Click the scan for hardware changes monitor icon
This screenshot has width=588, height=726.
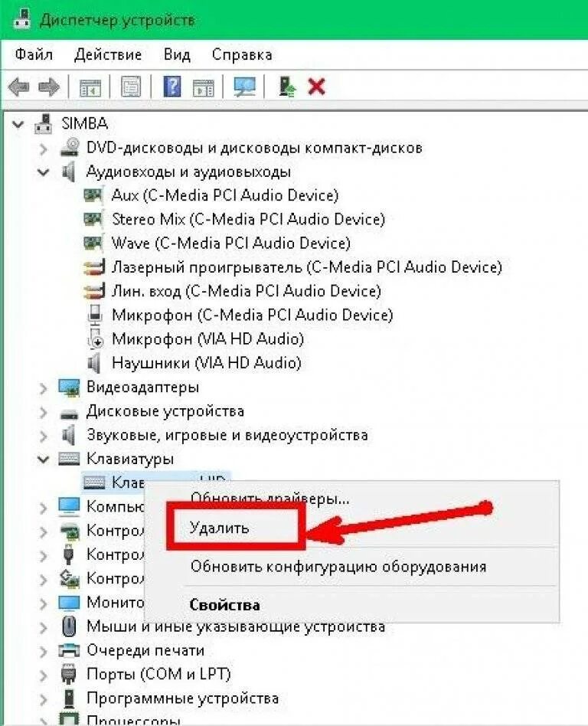pyautogui.click(x=244, y=86)
